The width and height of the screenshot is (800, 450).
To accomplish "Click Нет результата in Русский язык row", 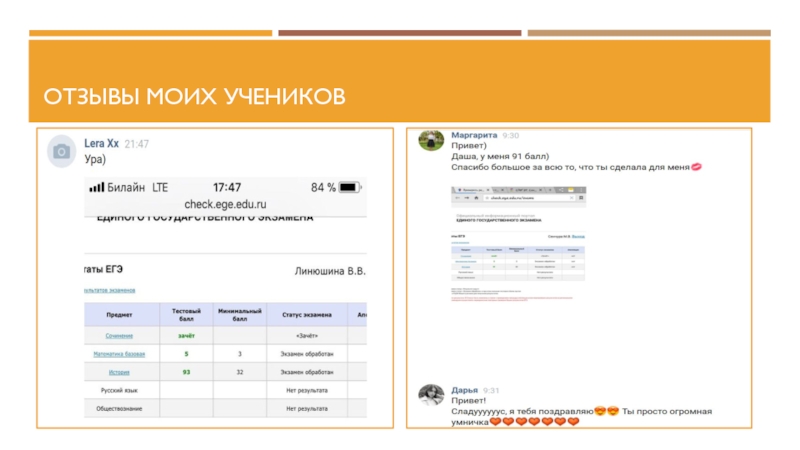I will click(x=307, y=390).
